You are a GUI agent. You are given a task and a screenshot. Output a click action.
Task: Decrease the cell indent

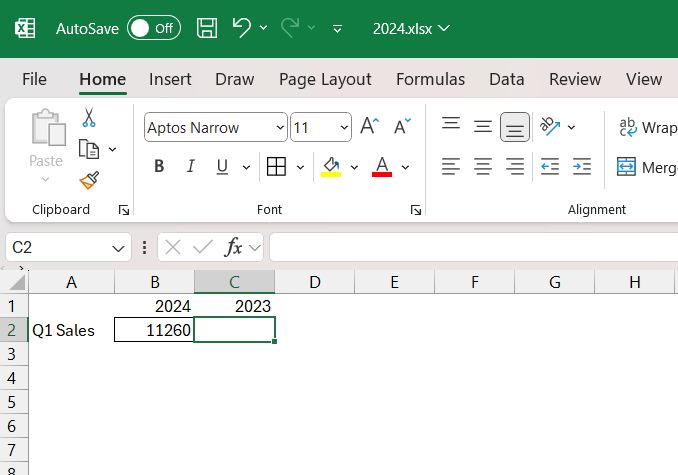click(550, 166)
